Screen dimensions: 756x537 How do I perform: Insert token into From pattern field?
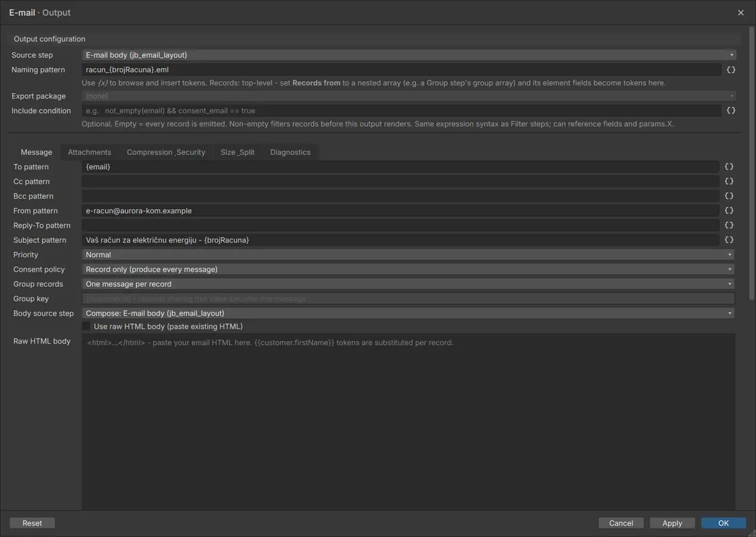729,210
